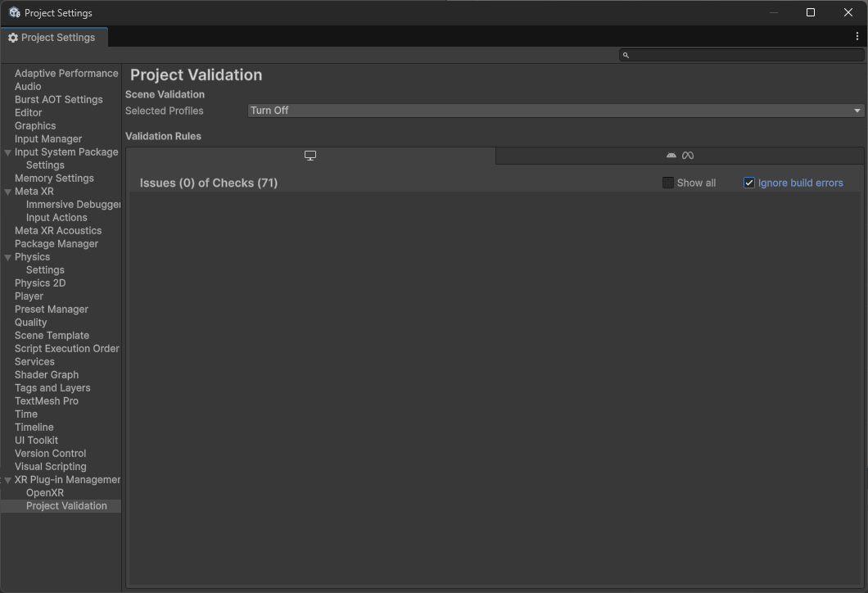
Task: Open Meta XR Acoustics settings
Action: [58, 230]
